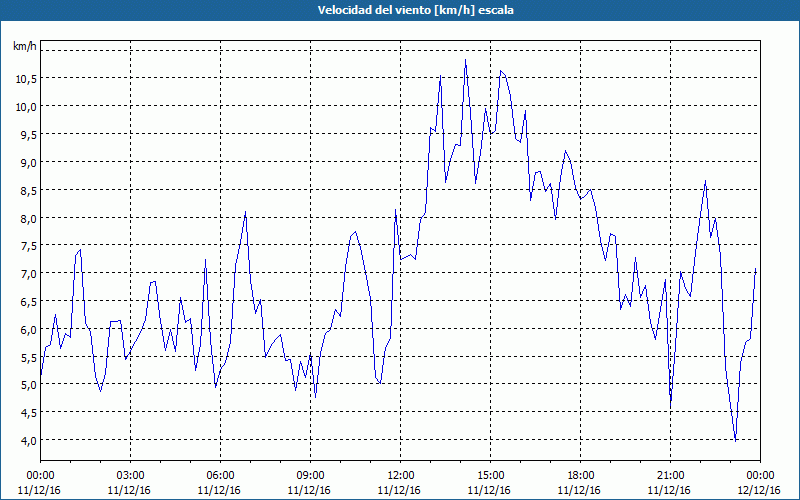Click the 6,5 y-axis label
Image resolution: width=800 pixels, height=500 pixels.
point(28,301)
